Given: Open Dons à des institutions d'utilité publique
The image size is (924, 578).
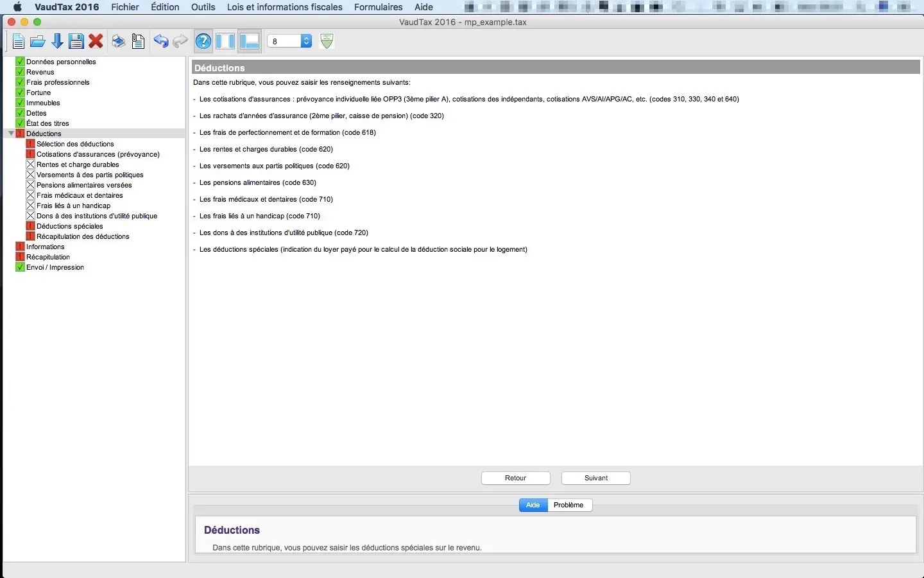Looking at the screenshot, I should coord(97,216).
